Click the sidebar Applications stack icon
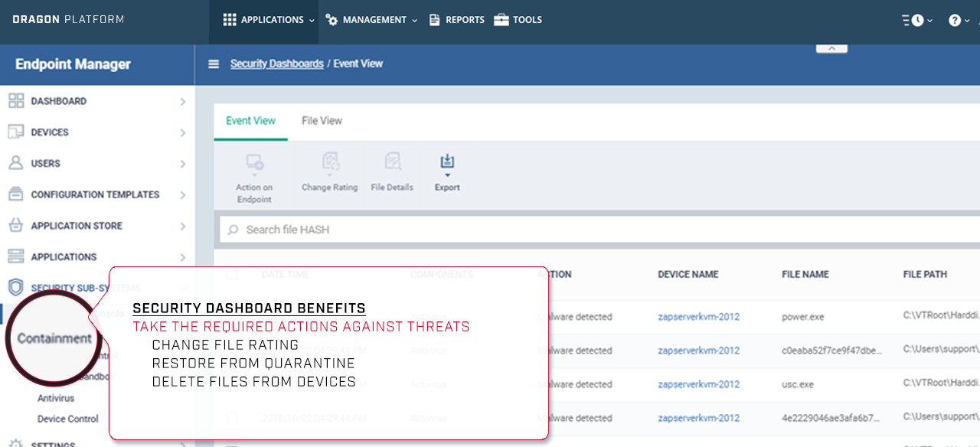 click(15, 256)
